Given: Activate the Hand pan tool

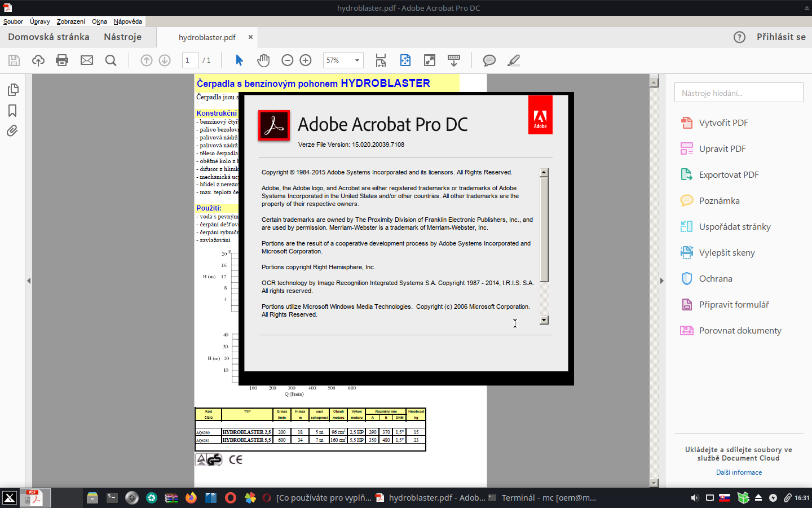Looking at the screenshot, I should tap(263, 60).
